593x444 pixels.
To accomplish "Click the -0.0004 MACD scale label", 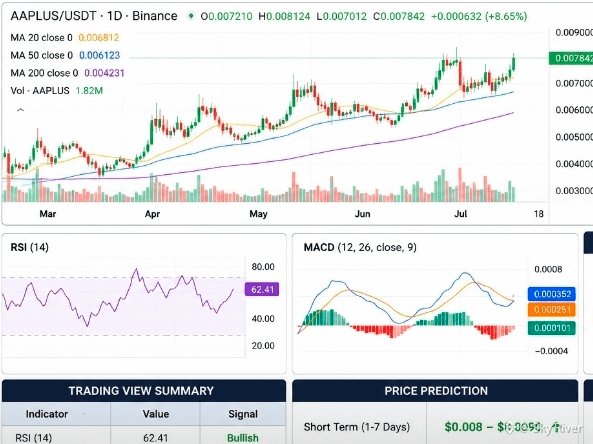I will [551, 351].
